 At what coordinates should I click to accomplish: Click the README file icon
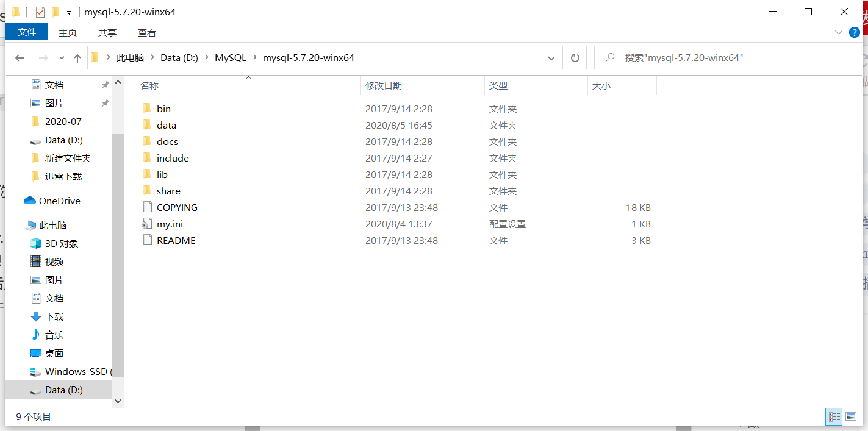[147, 240]
